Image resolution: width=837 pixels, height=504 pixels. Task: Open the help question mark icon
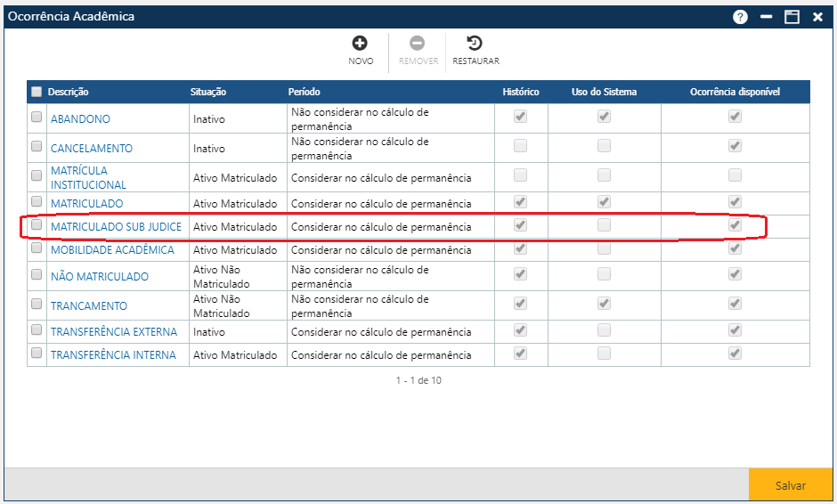(x=740, y=17)
